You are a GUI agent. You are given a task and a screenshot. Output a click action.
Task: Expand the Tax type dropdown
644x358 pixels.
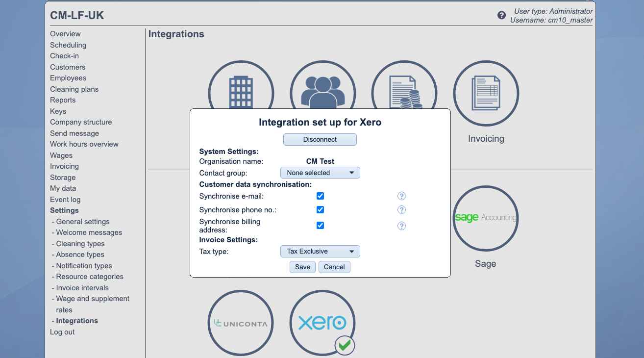[320, 251]
